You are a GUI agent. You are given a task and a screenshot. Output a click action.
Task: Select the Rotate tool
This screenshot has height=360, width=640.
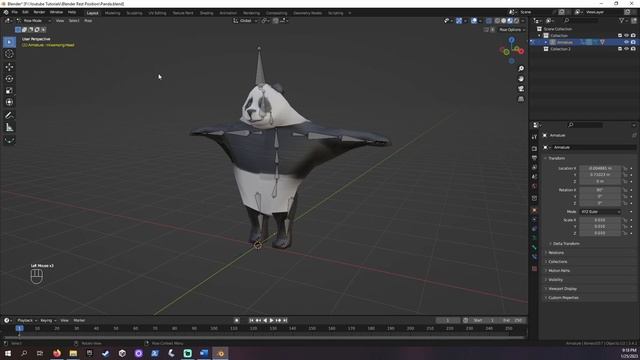point(9,78)
